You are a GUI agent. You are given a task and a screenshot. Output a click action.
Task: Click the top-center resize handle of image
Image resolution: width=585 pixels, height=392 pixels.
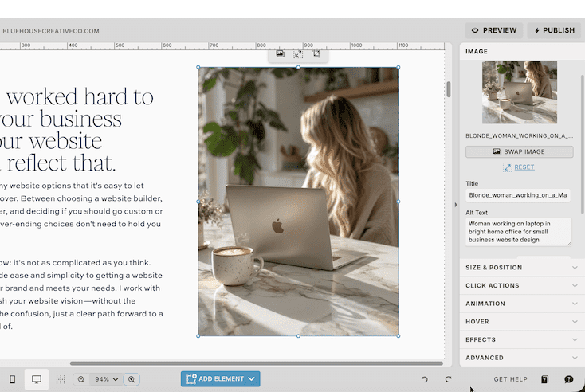point(298,67)
